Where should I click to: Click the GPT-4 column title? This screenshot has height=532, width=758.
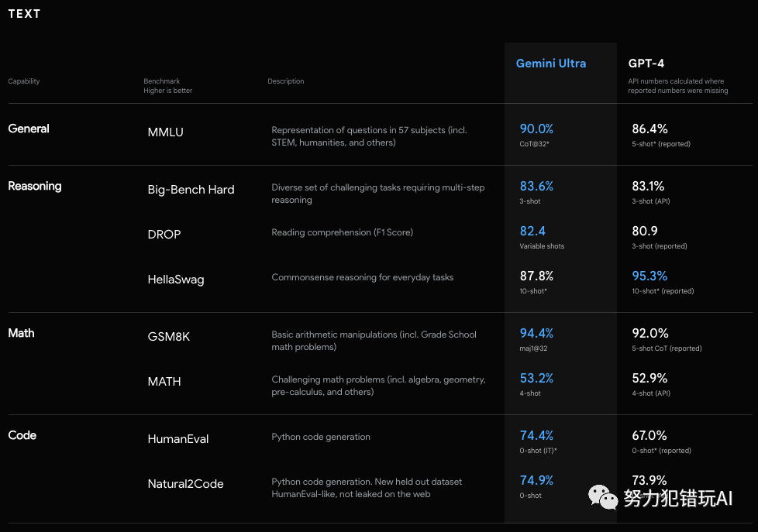pyautogui.click(x=646, y=63)
